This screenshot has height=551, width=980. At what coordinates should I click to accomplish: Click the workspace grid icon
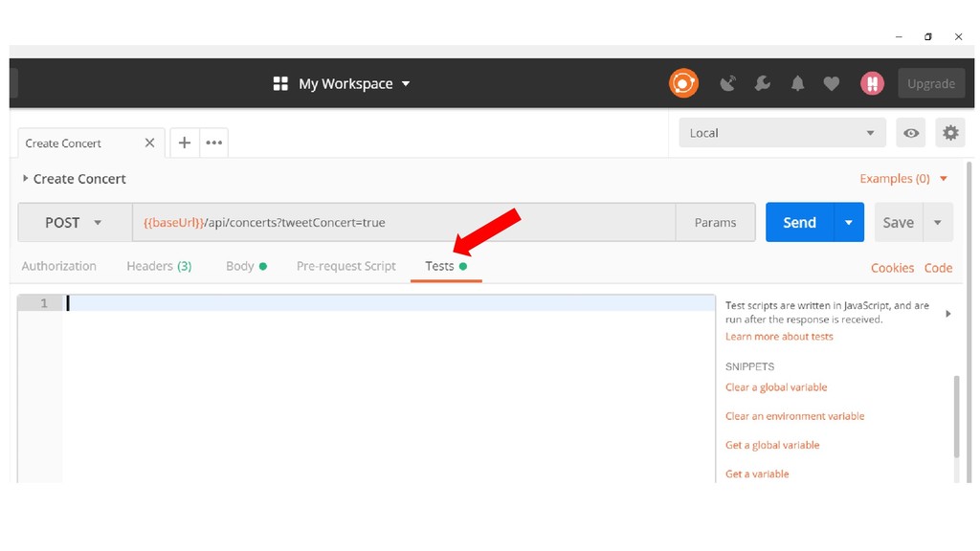click(x=280, y=84)
